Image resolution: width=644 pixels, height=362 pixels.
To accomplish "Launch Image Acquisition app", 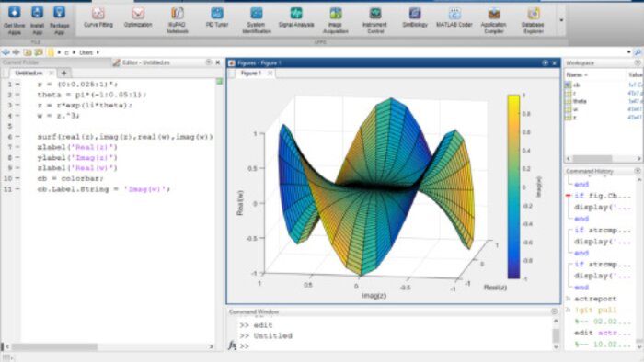I will (335, 20).
